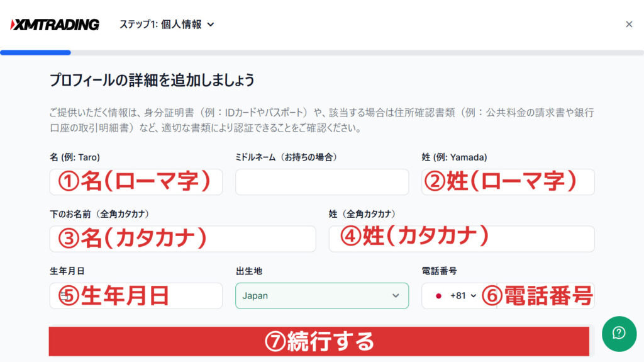Image resolution: width=644 pixels, height=362 pixels.
Task: Click the step progress bar
Action: click(322, 53)
